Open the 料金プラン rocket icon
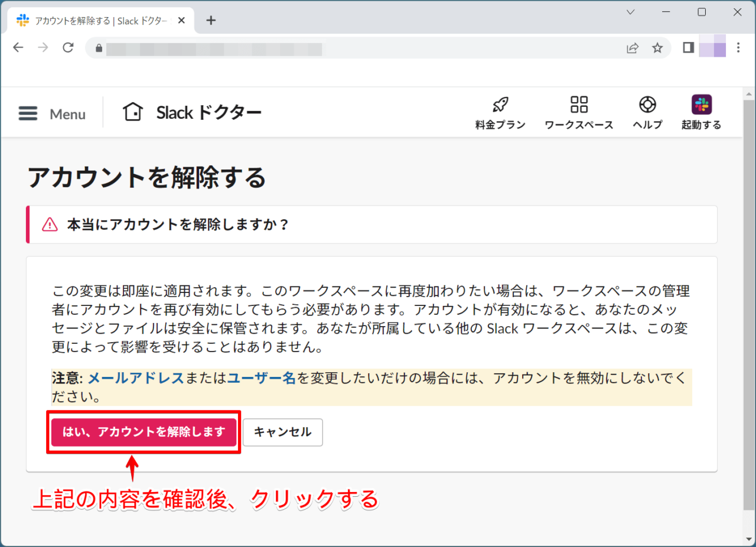This screenshot has height=547, width=756. pyautogui.click(x=500, y=105)
